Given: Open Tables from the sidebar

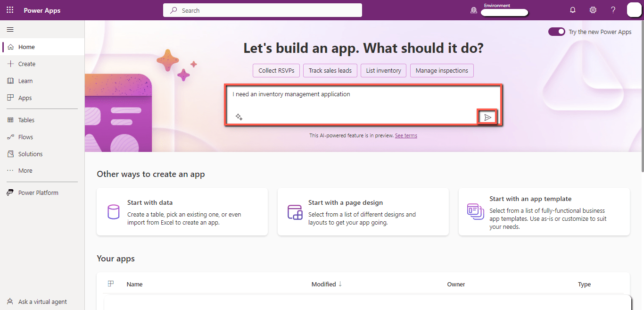Looking at the screenshot, I should click(x=42, y=120).
